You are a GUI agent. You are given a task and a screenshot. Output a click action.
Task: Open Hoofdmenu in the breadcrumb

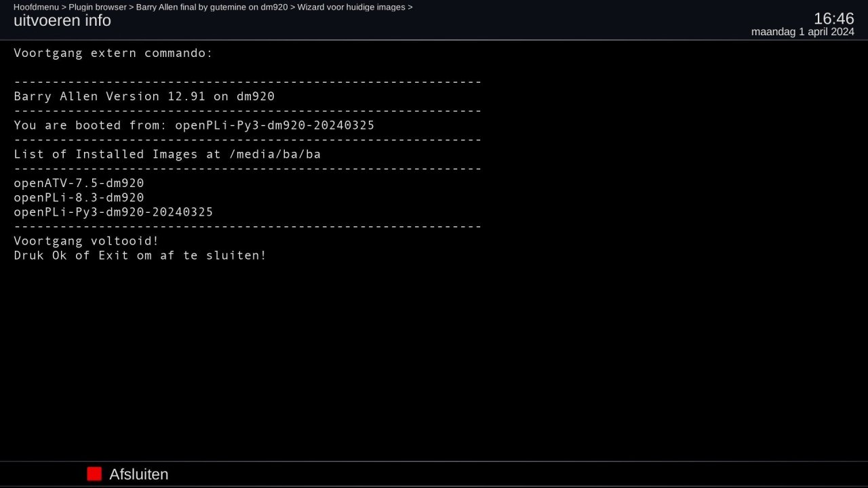tap(36, 7)
